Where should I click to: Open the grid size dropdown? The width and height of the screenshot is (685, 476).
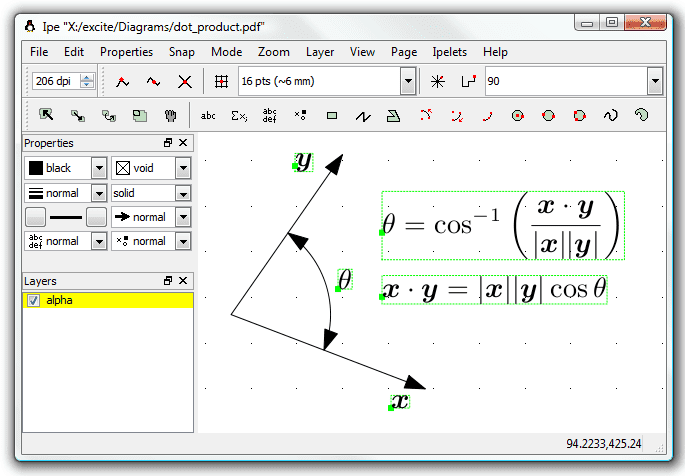tap(407, 81)
